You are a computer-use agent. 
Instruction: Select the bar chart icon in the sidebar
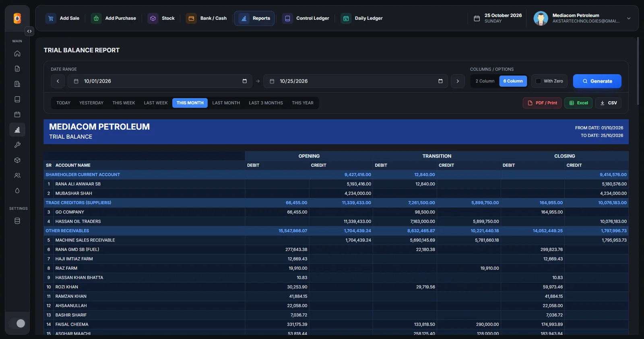17,130
